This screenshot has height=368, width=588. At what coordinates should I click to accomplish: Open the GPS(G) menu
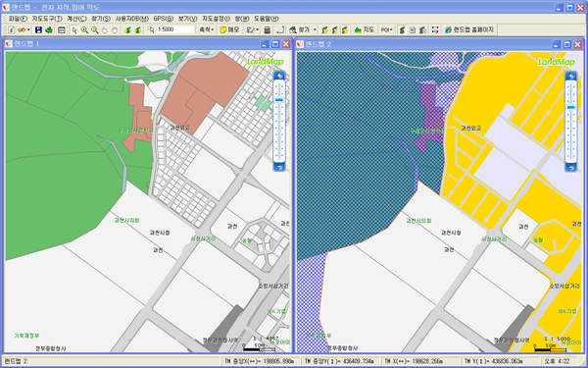pos(164,19)
